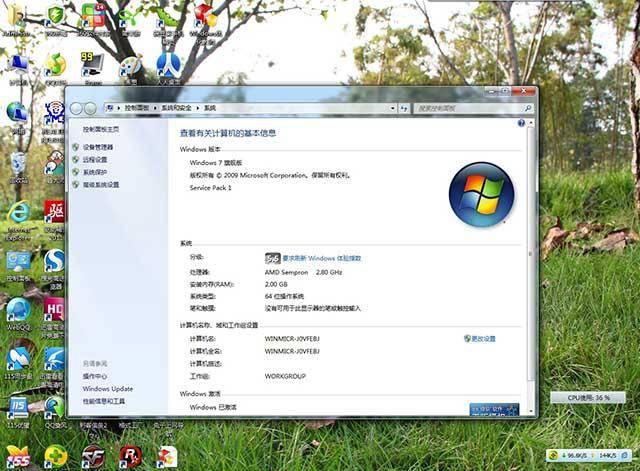This screenshot has height=471, width=640.
Task: Click the search magnifier in control panel
Action: [x=528, y=108]
